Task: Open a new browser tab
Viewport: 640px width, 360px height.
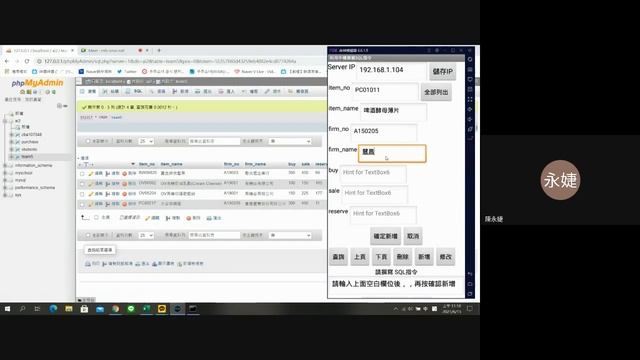Action: pos(159,51)
